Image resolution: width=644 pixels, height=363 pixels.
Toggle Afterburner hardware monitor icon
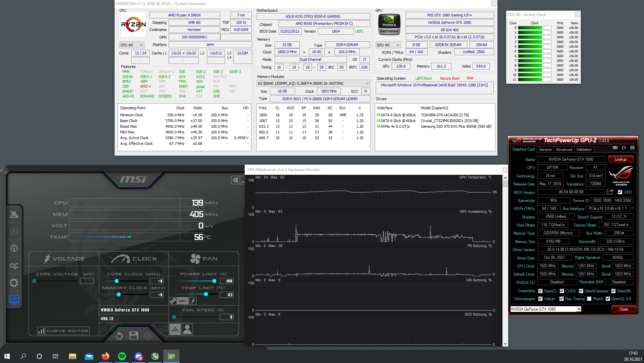tap(14, 299)
